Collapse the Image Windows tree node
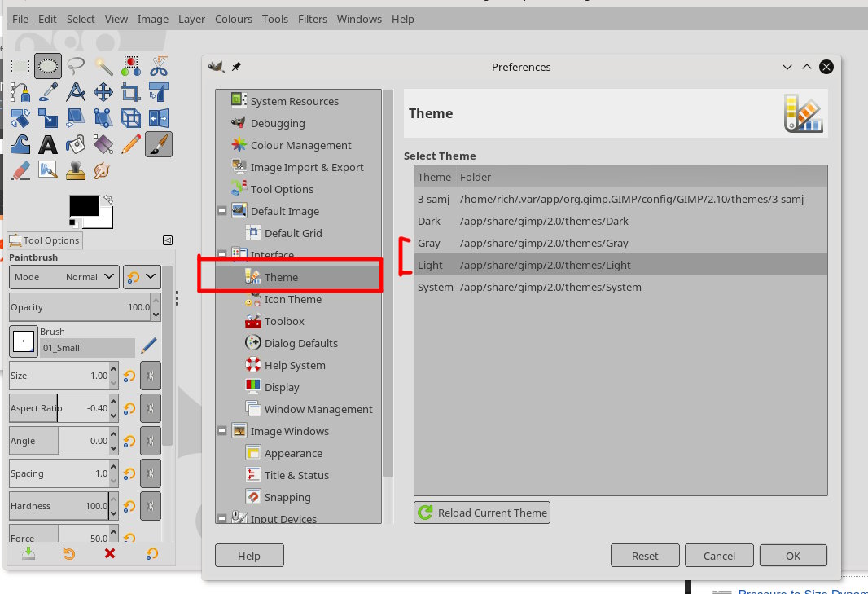This screenshot has height=594, width=868. point(222,430)
